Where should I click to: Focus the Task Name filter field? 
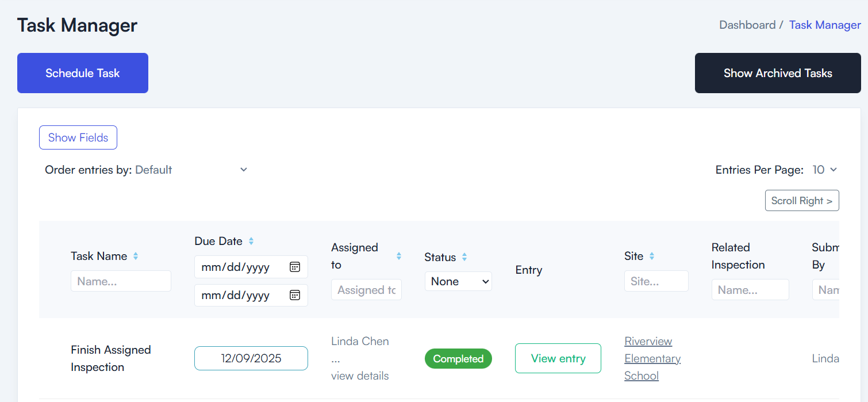coord(121,281)
